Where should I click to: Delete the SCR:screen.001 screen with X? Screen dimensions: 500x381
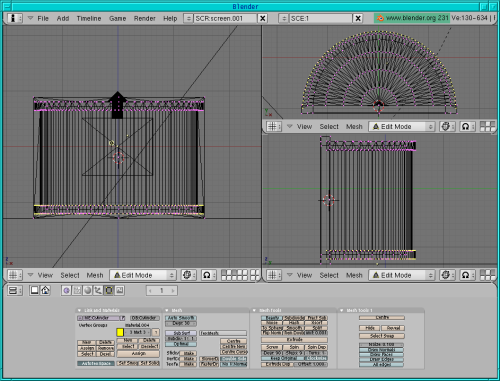coord(263,18)
